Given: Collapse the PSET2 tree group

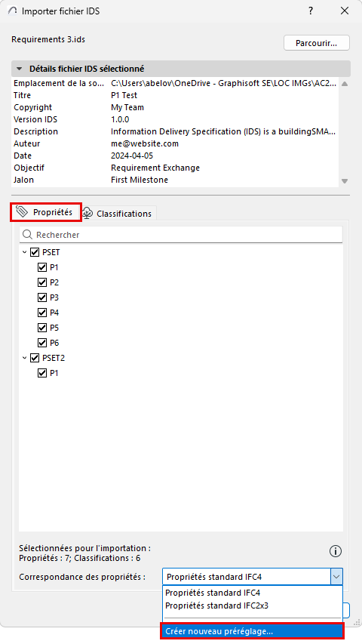Looking at the screenshot, I should [25, 358].
